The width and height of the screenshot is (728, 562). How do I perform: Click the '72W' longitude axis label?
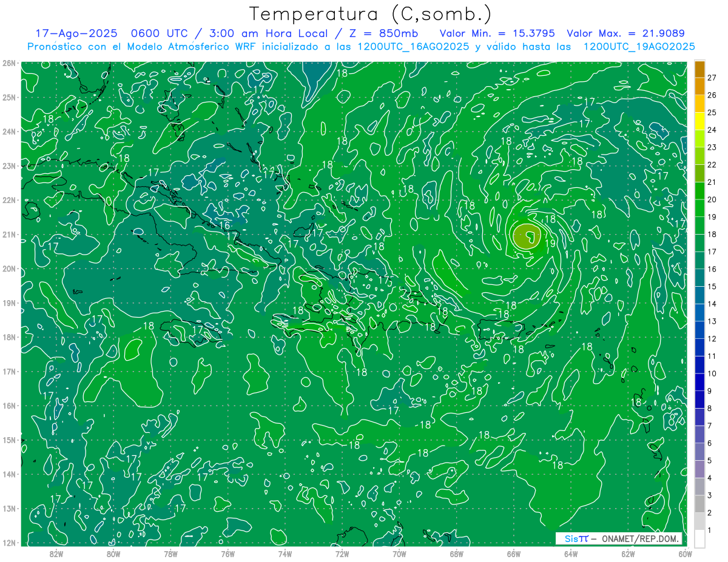(x=342, y=554)
